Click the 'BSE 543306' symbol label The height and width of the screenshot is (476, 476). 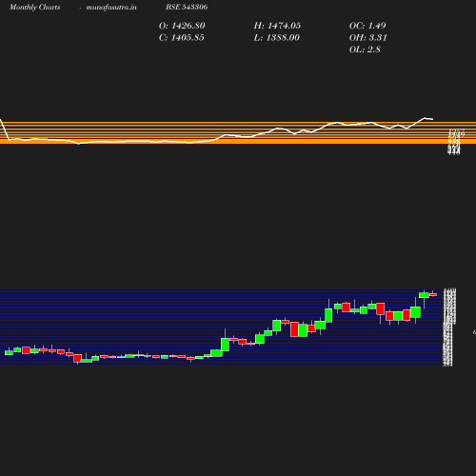pyautogui.click(x=187, y=7)
